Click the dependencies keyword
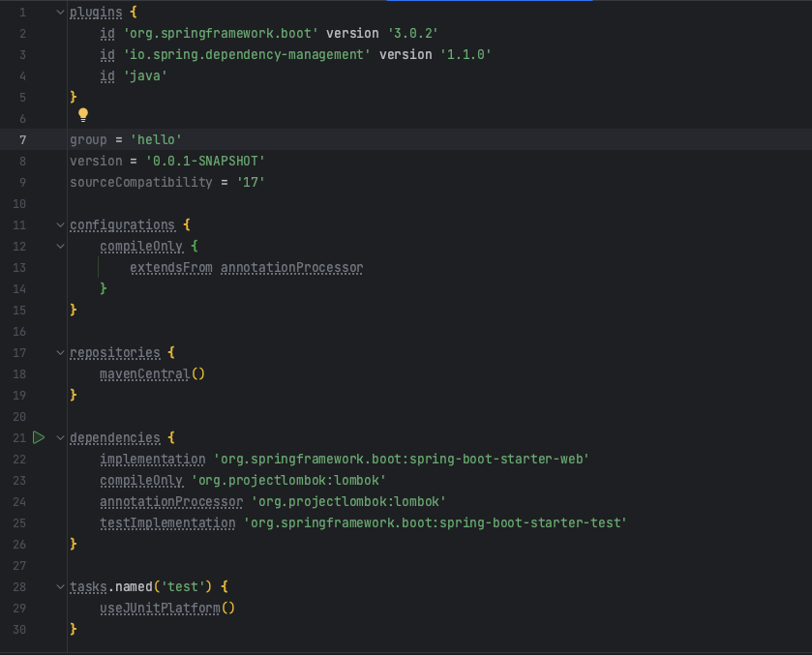This screenshot has width=812, height=655. coord(115,437)
